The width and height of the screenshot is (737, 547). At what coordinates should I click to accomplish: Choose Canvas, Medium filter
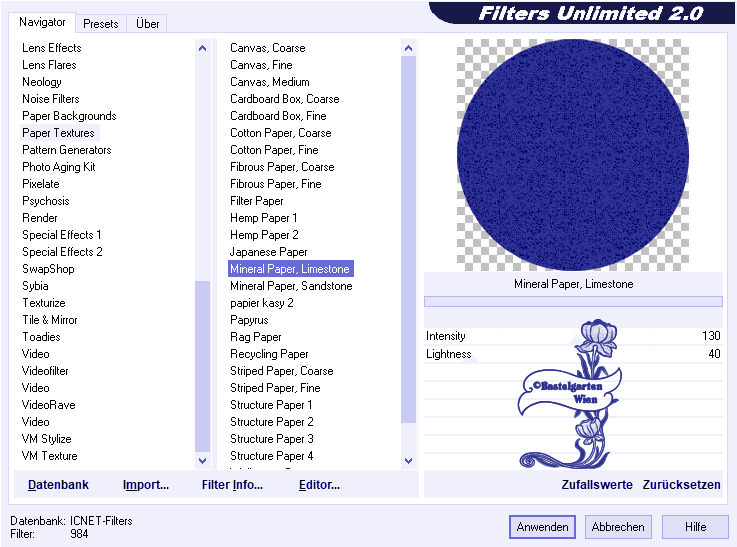tap(270, 82)
